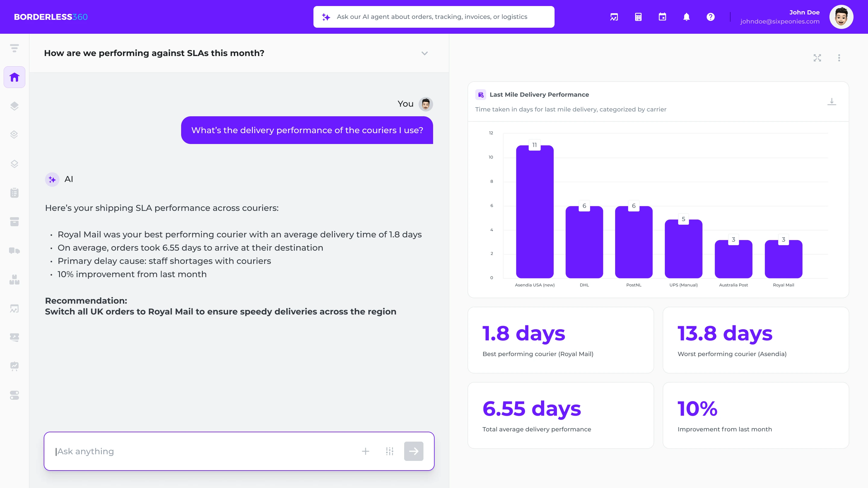Open the outlined layers sidebar icon
Viewport: 868px width, 488px height.
click(14, 164)
